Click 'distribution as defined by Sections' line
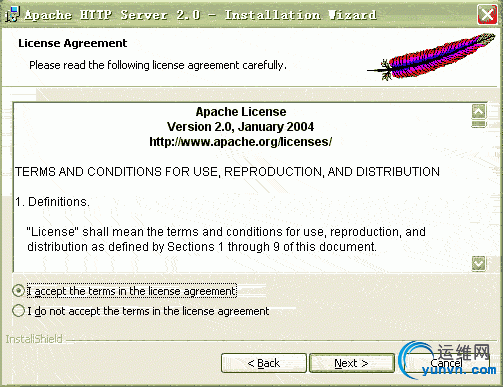 pyautogui.click(x=202, y=247)
